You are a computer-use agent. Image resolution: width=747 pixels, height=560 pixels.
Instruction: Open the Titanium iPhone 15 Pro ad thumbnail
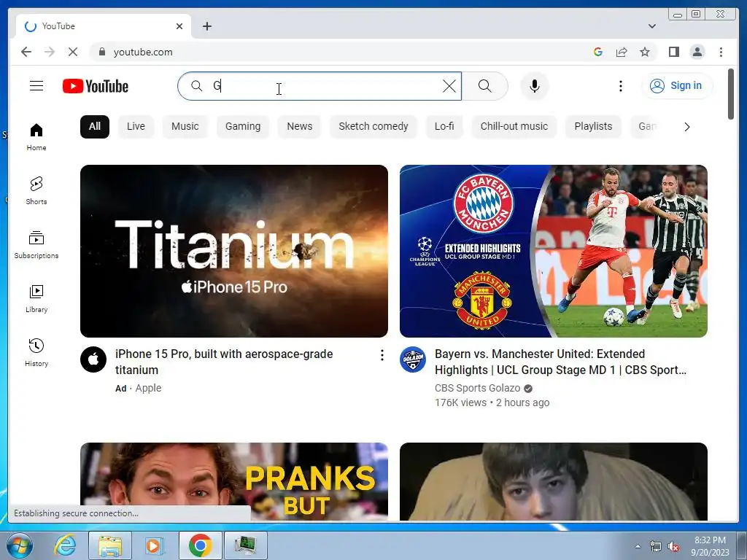tap(234, 251)
